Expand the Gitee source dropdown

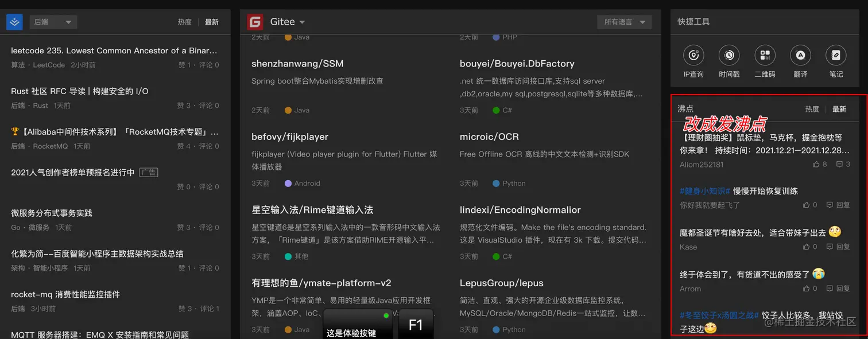pos(303,21)
